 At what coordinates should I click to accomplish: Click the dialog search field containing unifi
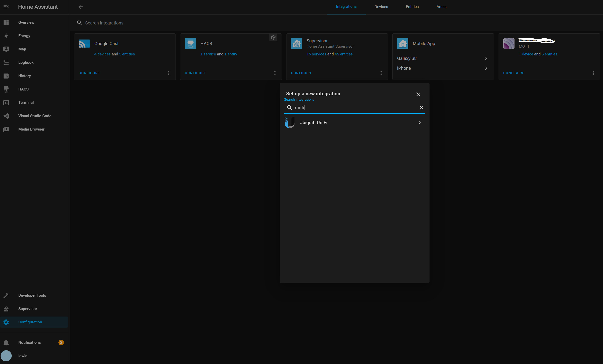click(x=354, y=108)
